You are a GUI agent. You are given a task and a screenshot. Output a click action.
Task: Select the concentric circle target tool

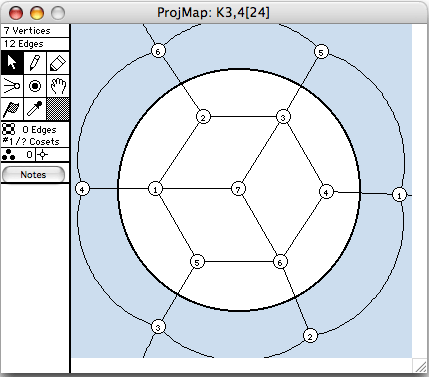tap(35, 86)
